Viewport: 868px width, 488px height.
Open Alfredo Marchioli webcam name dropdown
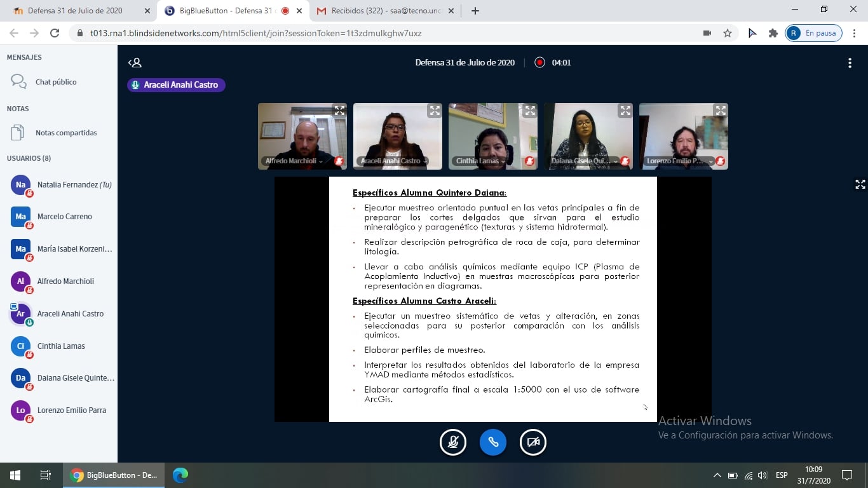click(x=294, y=161)
